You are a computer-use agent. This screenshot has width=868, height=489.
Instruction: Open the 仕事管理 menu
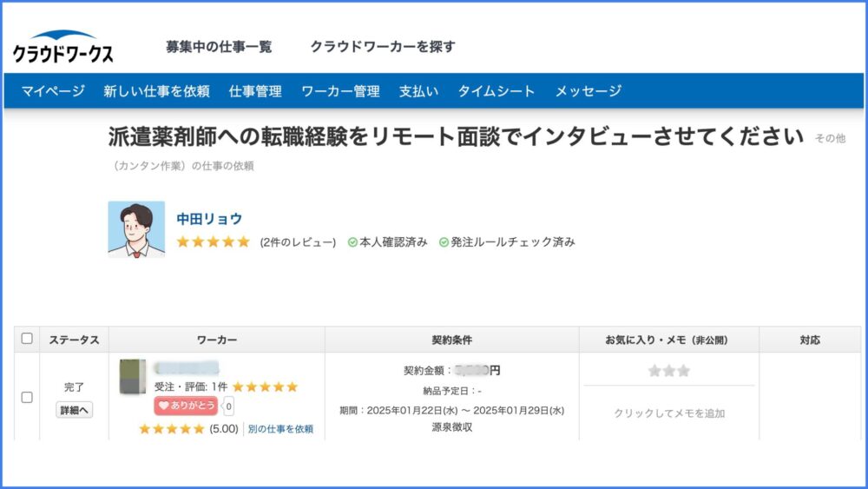[255, 91]
